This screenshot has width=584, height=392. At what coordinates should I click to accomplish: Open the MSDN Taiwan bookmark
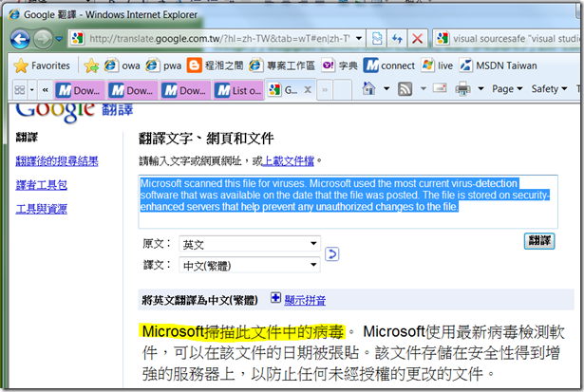coord(499,65)
